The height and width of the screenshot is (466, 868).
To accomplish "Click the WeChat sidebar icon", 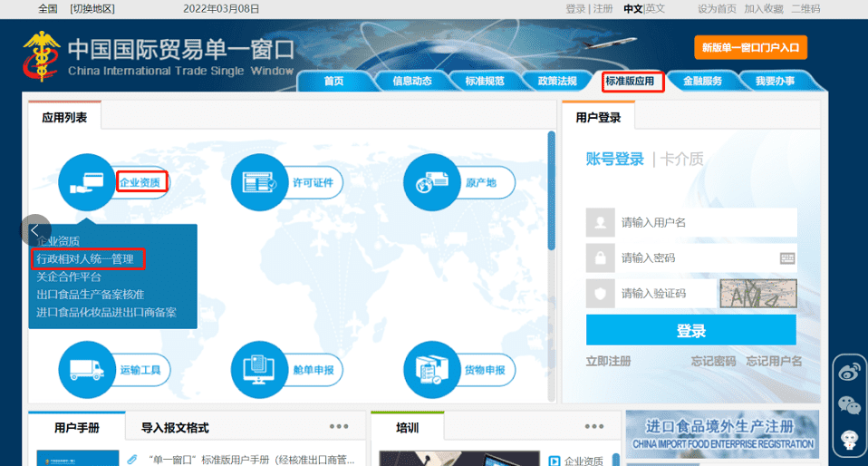I will 849,405.
